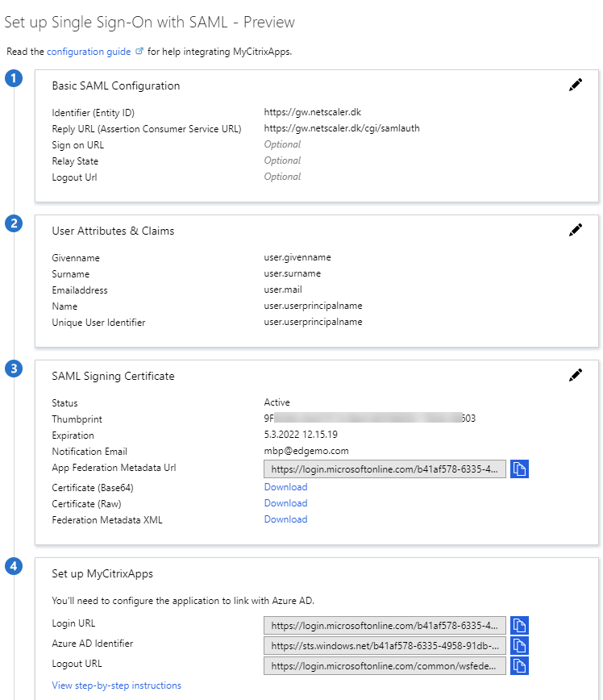The image size is (603, 700).
Task: Click the Logout Url Optional value
Action: (x=282, y=177)
